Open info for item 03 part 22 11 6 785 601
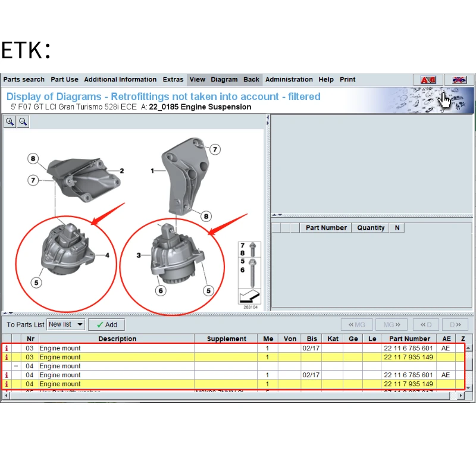 tap(7, 348)
